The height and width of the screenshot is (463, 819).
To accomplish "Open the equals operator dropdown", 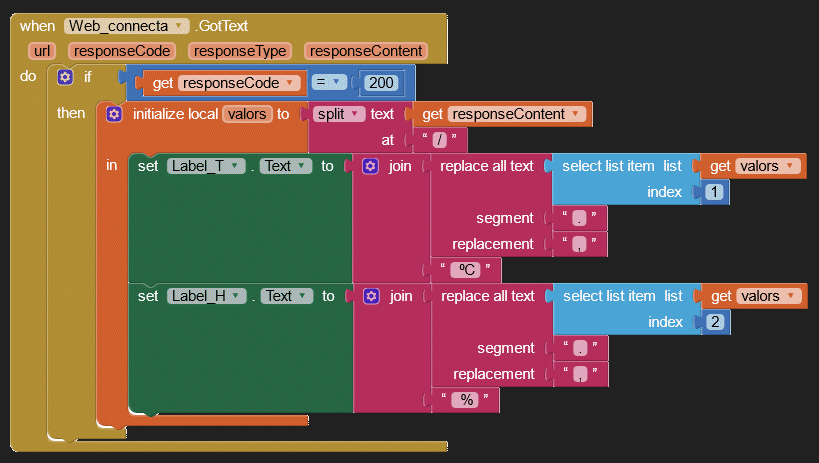I will [x=339, y=83].
